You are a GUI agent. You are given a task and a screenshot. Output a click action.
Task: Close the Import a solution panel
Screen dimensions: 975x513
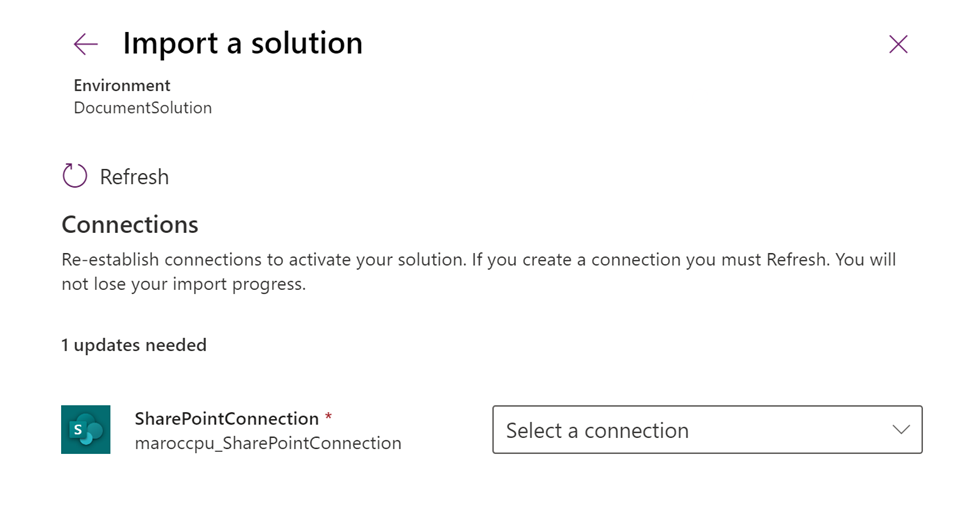[x=898, y=44]
